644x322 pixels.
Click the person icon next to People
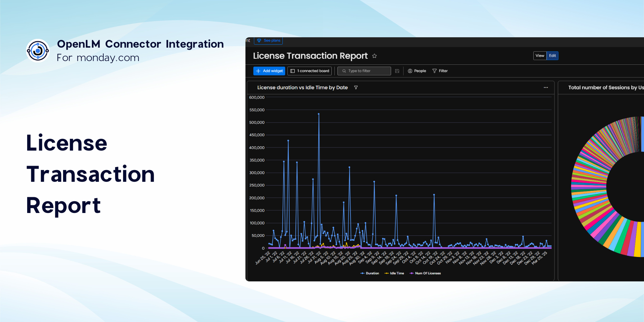tap(410, 71)
